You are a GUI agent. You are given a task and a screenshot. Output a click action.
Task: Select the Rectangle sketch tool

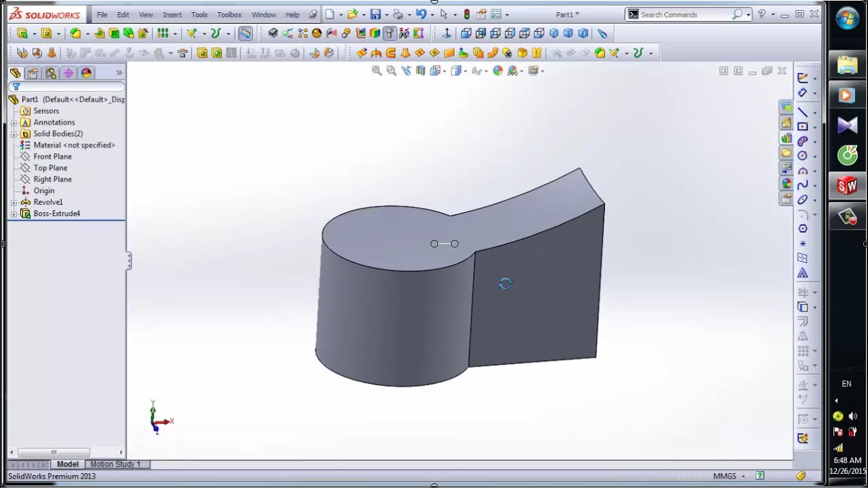pos(803,127)
